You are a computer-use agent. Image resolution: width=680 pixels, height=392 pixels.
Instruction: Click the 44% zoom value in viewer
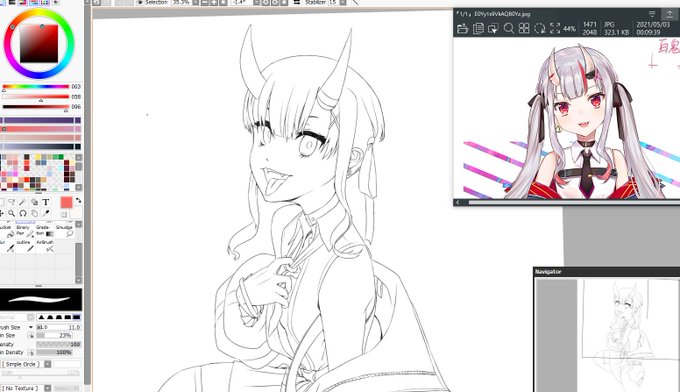[x=569, y=29]
